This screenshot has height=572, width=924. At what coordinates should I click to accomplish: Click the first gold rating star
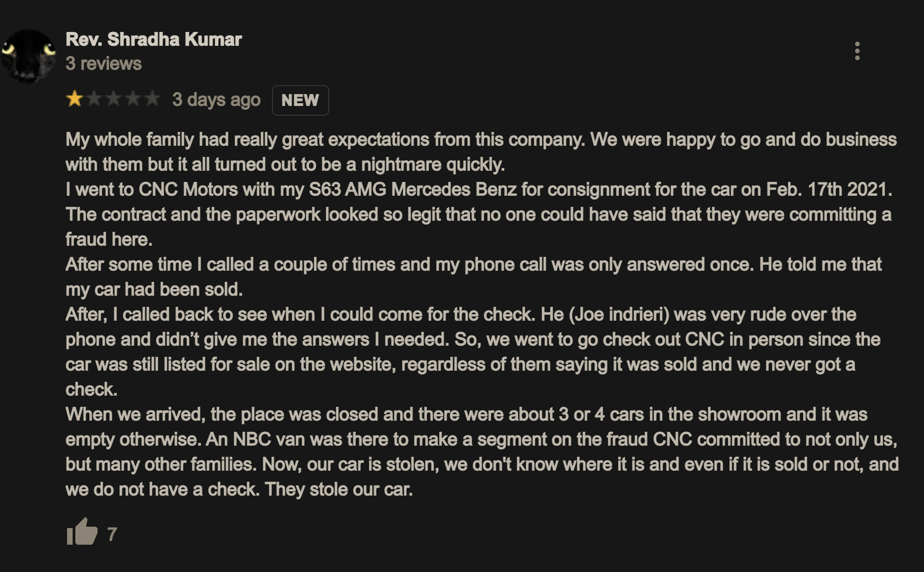click(74, 99)
